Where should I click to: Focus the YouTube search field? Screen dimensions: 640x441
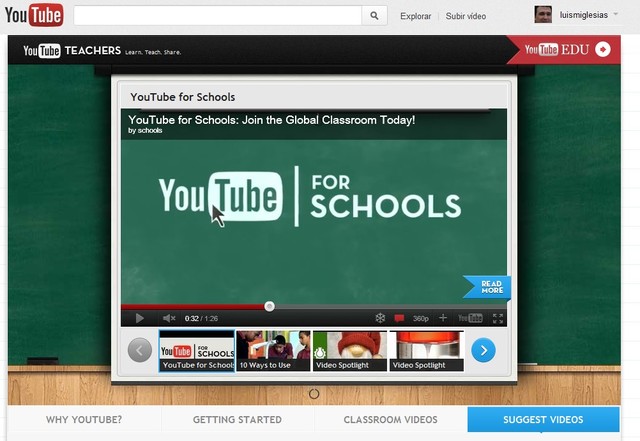[x=218, y=16]
